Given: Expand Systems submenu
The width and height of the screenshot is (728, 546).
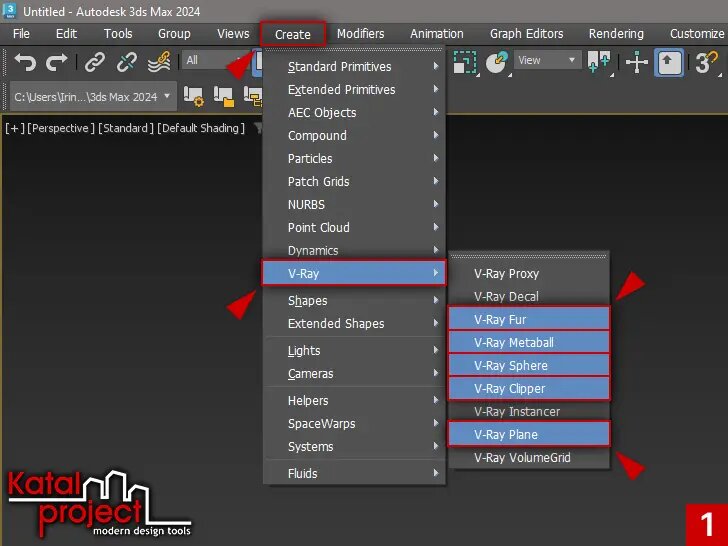Looking at the screenshot, I should [354, 447].
